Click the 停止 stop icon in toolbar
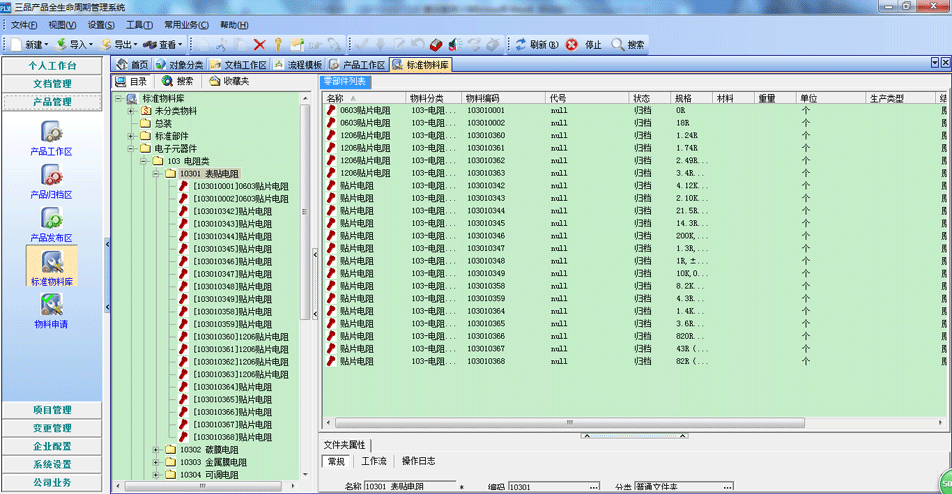 coord(572,44)
